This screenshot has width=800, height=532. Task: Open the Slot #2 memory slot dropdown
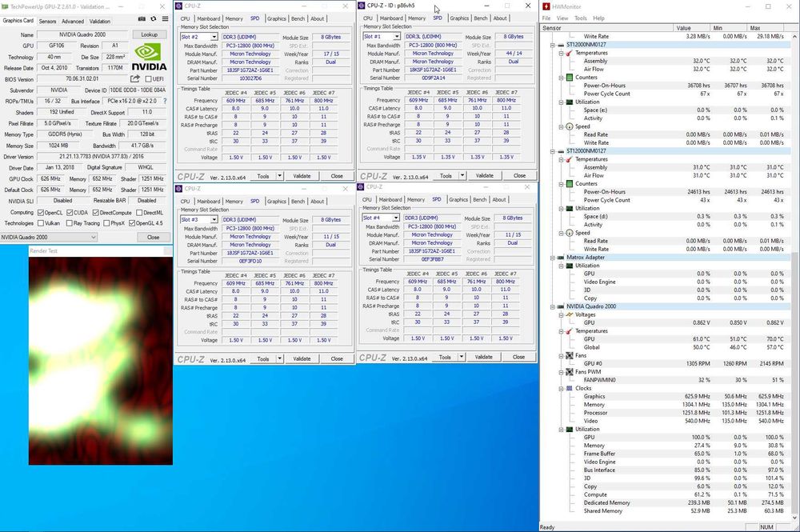(214, 38)
